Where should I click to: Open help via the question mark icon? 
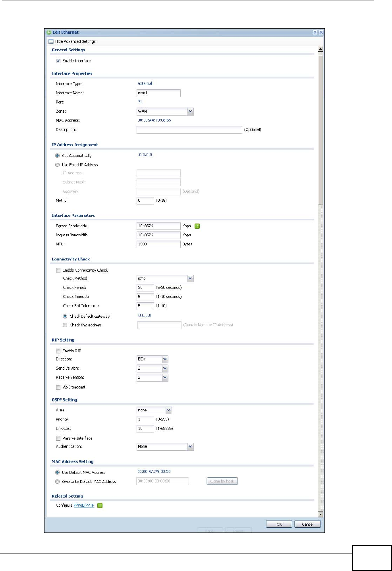click(315, 33)
